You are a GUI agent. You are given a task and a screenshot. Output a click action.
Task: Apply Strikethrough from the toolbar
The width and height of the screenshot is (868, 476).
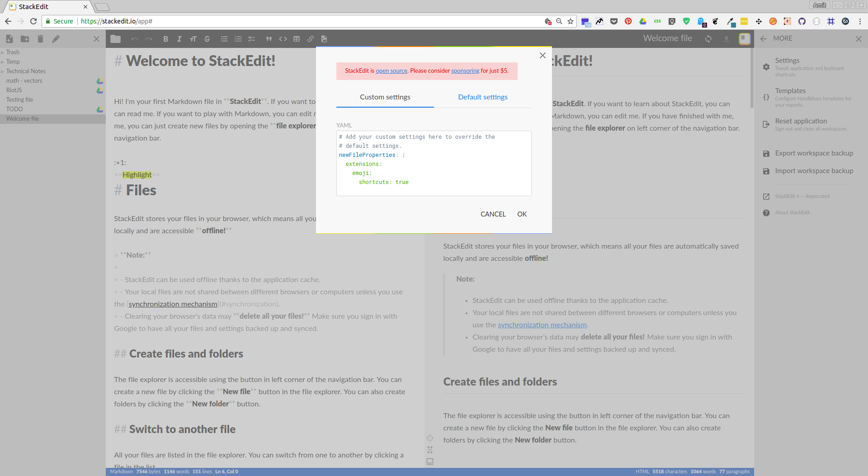(207, 39)
